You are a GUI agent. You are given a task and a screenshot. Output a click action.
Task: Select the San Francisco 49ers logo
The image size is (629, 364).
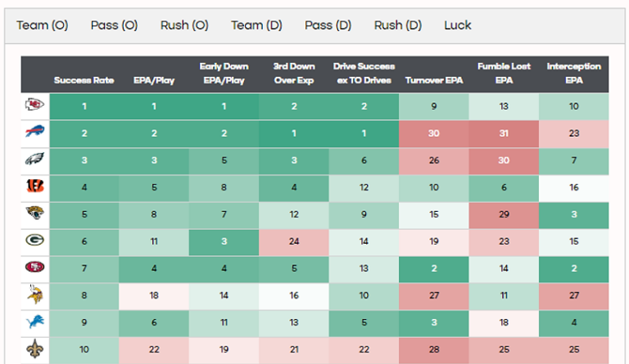click(x=35, y=267)
